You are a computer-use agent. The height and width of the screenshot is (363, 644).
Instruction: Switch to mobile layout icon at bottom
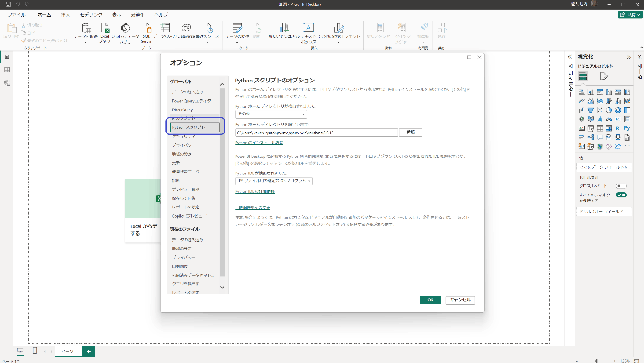click(x=35, y=351)
